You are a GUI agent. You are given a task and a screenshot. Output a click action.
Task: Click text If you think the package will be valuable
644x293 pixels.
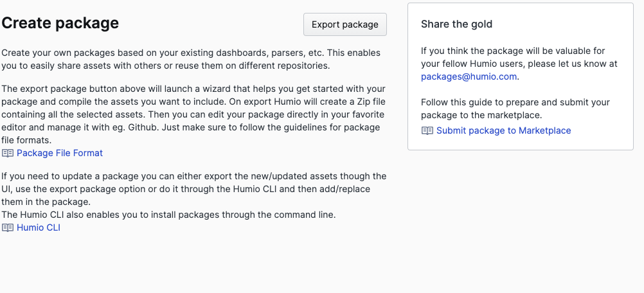[513, 51]
